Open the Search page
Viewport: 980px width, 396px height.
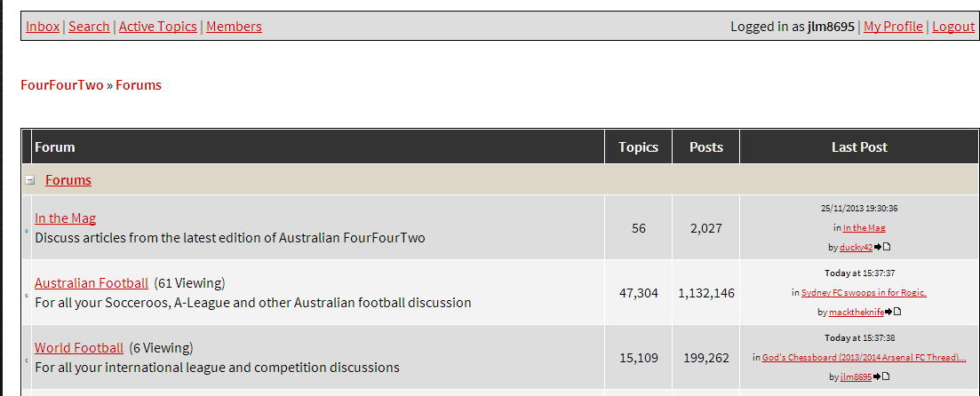[89, 27]
